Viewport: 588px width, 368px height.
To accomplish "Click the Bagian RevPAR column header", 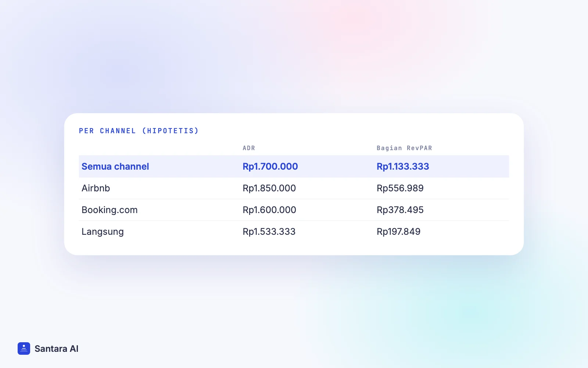I will click(x=404, y=148).
